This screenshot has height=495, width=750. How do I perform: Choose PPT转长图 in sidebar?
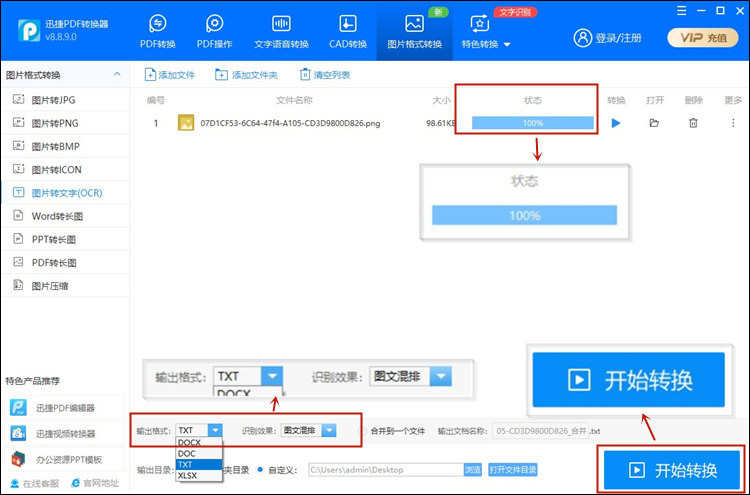click(65, 239)
